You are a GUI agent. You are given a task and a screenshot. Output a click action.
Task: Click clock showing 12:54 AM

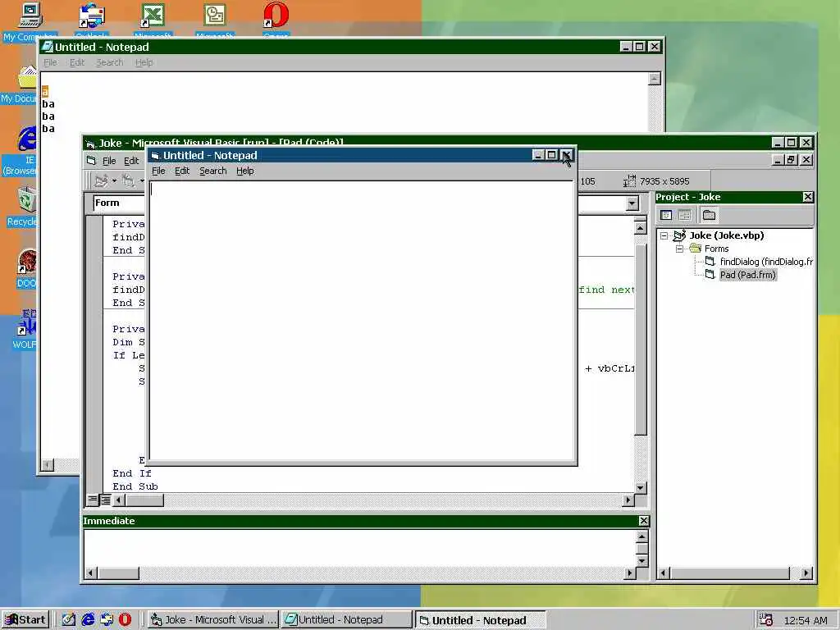[806, 620]
